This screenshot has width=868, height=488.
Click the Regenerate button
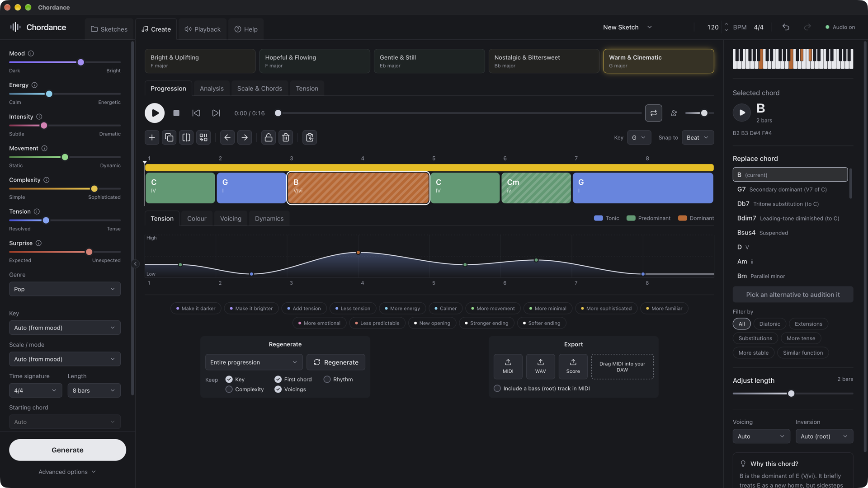pyautogui.click(x=336, y=362)
